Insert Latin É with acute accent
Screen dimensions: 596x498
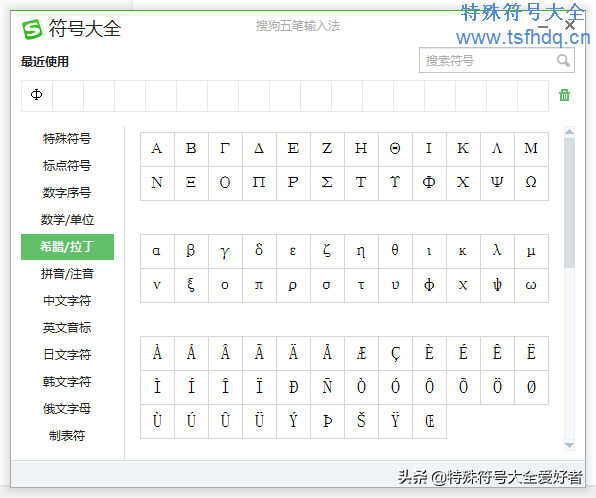pyautogui.click(x=463, y=353)
